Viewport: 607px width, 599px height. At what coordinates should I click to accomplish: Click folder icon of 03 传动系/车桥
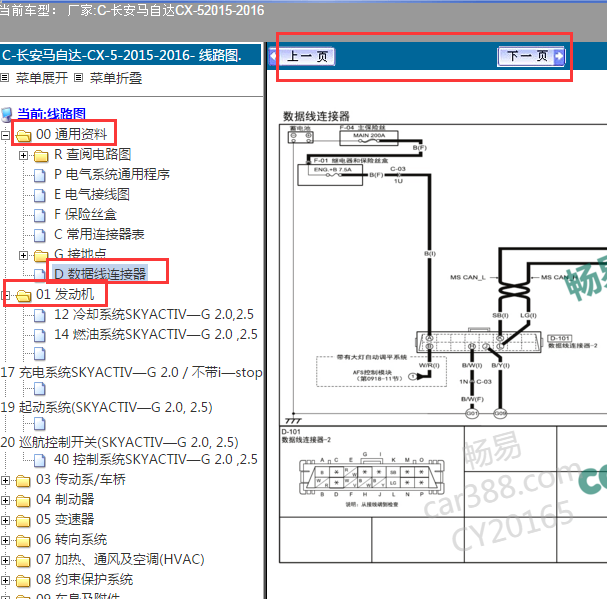(23, 481)
